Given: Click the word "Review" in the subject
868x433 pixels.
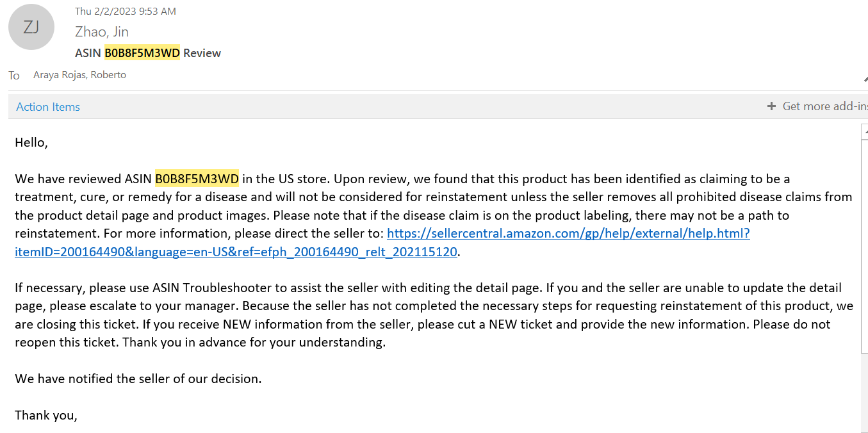Looking at the screenshot, I should 202,53.
